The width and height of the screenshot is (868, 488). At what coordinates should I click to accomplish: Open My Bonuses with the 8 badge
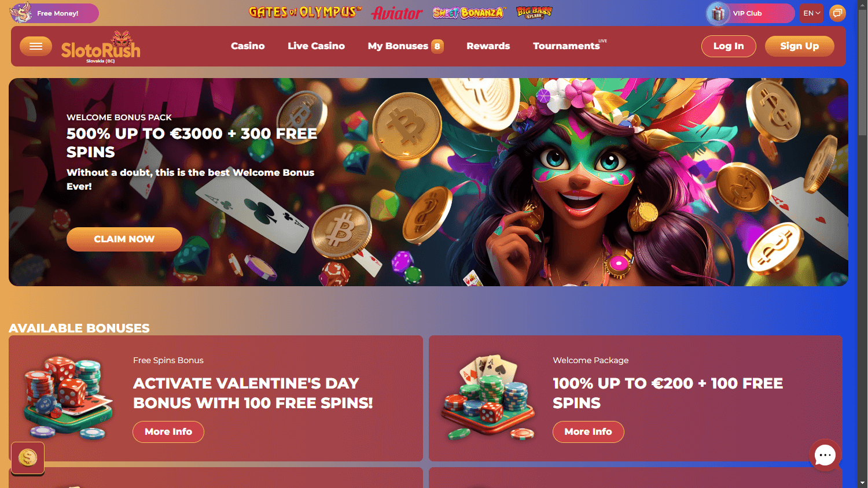point(406,46)
